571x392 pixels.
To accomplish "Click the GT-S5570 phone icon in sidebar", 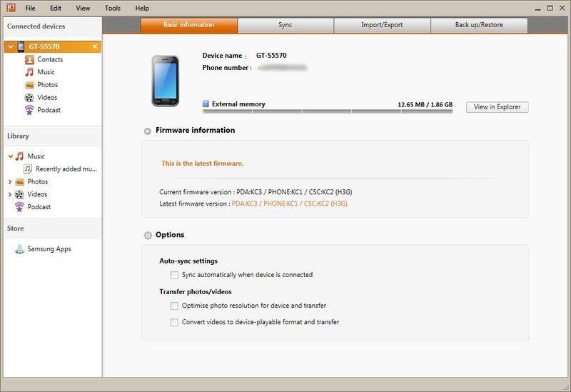I will tap(21, 46).
